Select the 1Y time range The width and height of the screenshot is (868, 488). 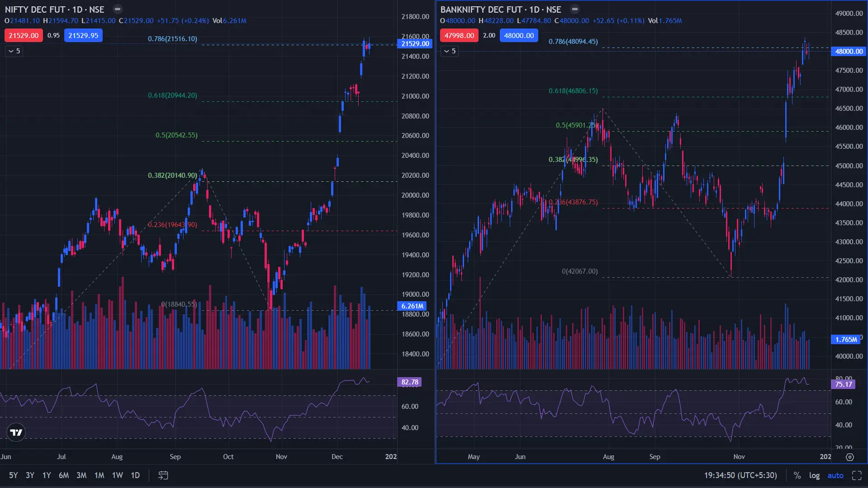tap(47, 475)
